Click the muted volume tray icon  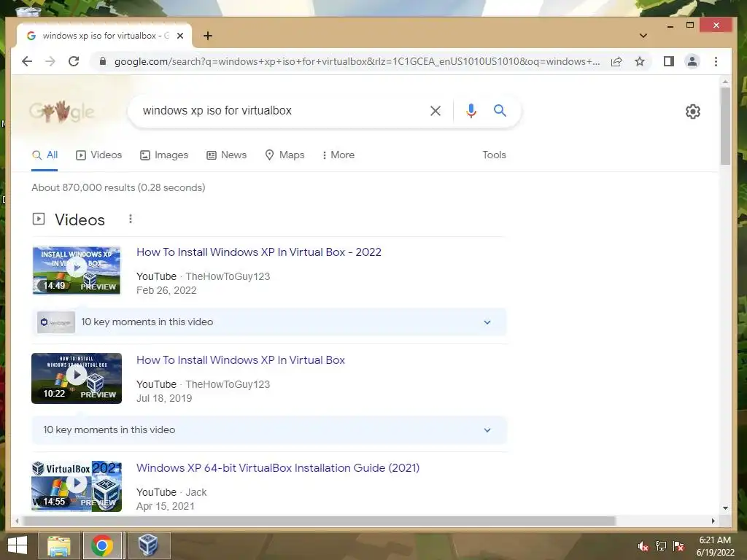coord(643,547)
